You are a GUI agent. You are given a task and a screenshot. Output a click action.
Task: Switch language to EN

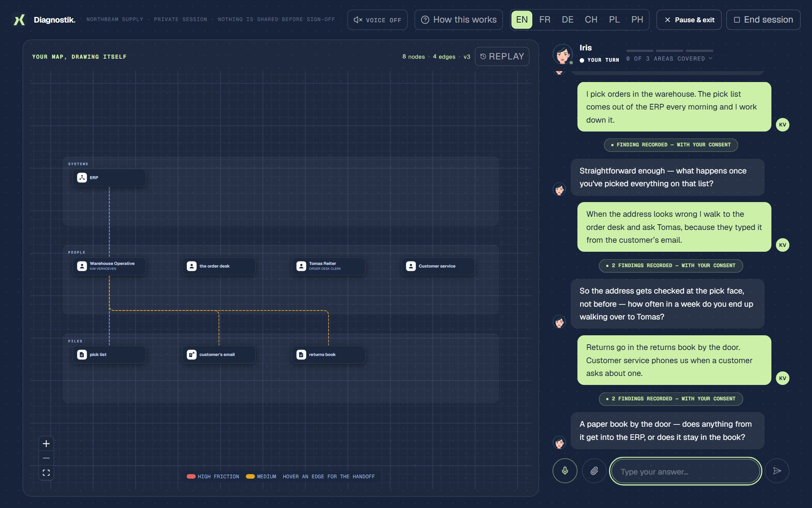coord(521,20)
